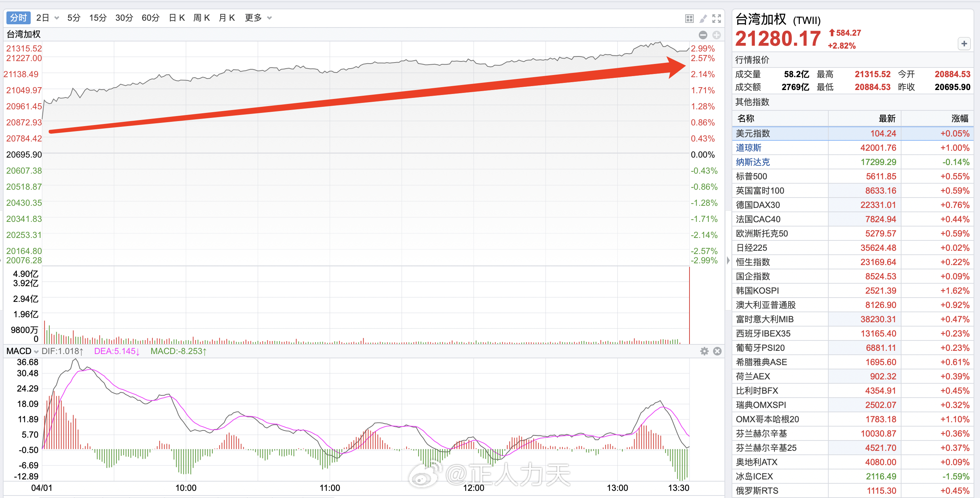Expand chart to fullscreen
Screen dimensions: 980x498
click(x=717, y=18)
